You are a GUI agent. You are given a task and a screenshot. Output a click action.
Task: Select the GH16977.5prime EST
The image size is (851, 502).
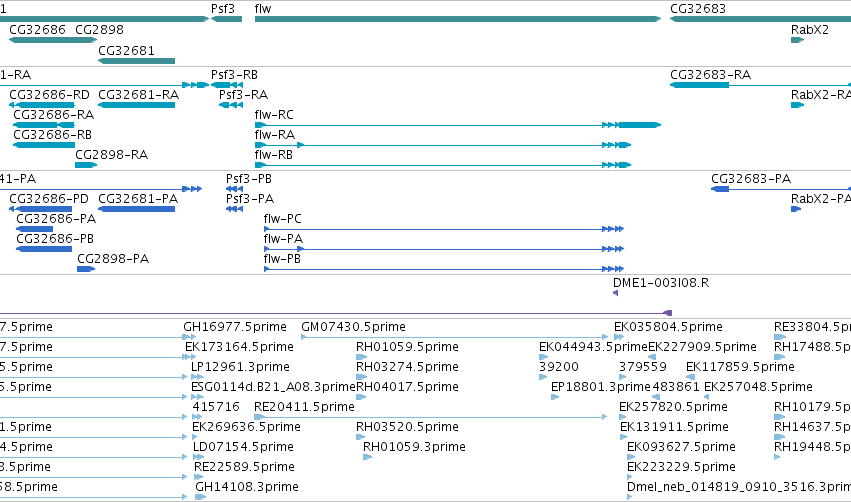[189, 337]
